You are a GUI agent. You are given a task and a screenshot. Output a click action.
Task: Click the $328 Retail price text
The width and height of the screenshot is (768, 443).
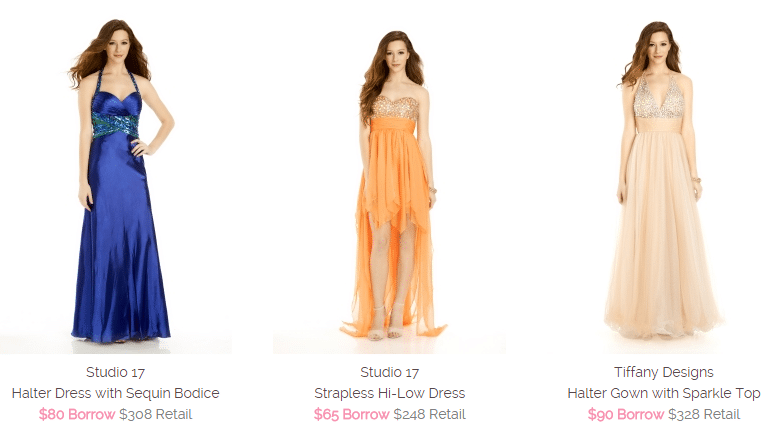tap(704, 415)
